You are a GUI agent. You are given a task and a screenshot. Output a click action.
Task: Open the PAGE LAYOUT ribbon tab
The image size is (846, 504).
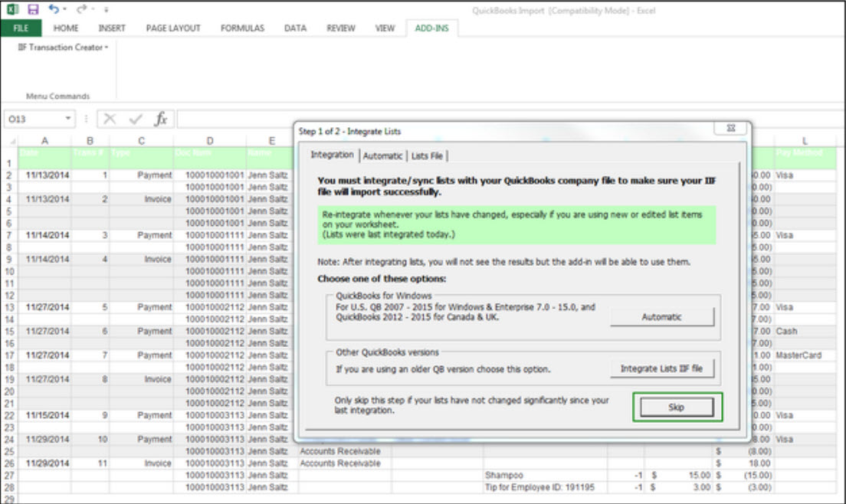(x=173, y=28)
